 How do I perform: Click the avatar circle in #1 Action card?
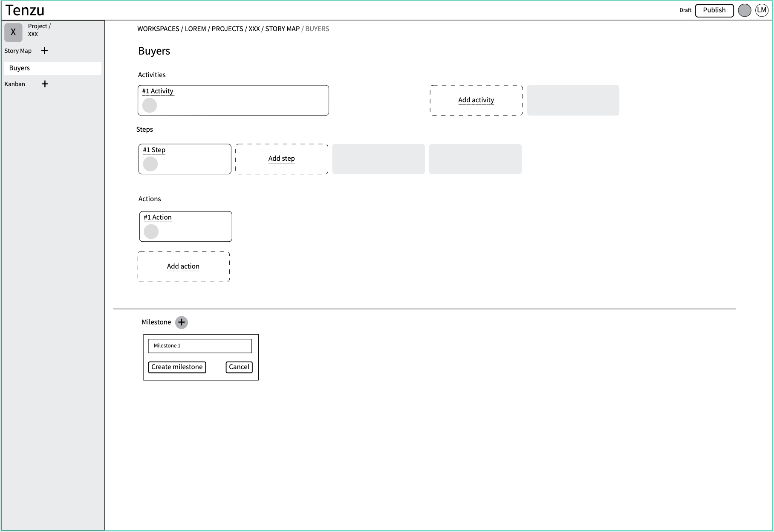coord(151,231)
